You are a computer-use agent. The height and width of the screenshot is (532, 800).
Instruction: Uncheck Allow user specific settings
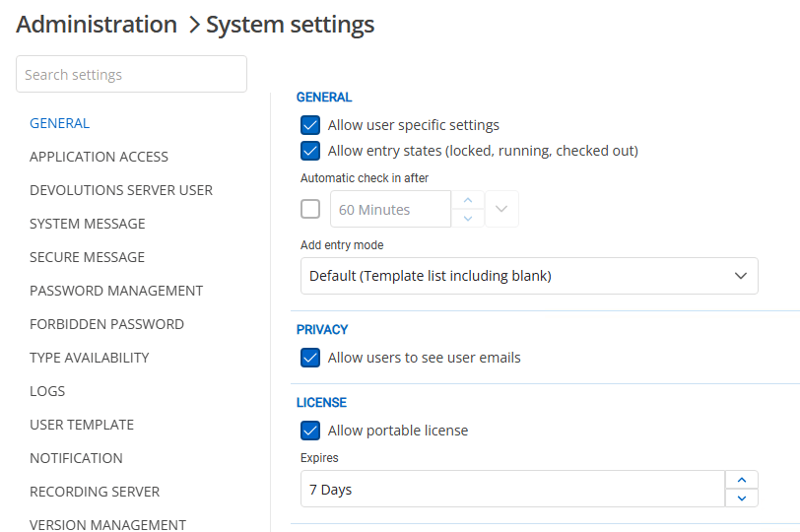310,125
